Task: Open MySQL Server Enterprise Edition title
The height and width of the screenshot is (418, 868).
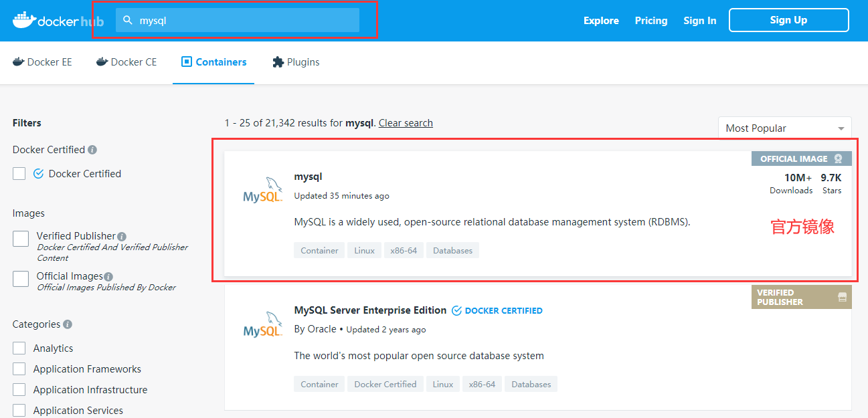Action: coord(370,310)
